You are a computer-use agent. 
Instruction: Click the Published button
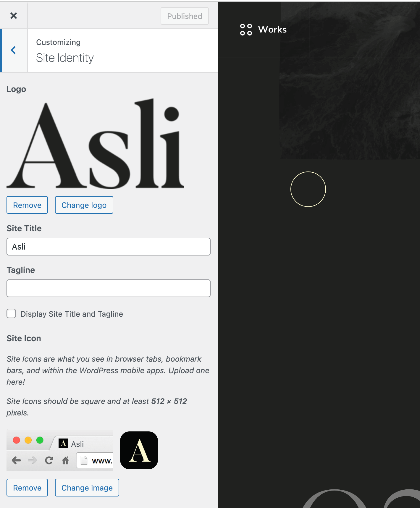pos(185,16)
